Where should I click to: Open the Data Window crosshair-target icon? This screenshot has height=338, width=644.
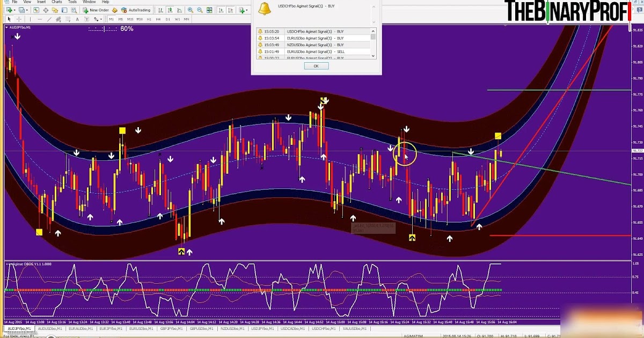click(x=46, y=10)
